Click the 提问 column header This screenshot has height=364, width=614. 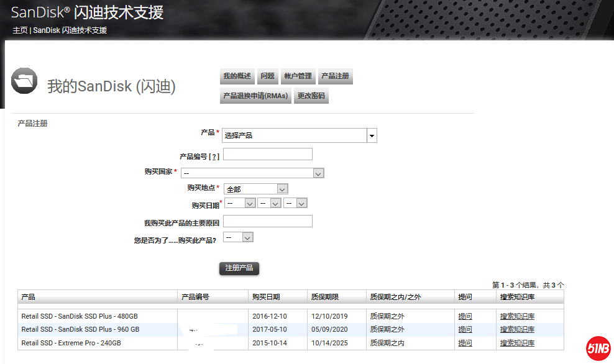[475, 297]
